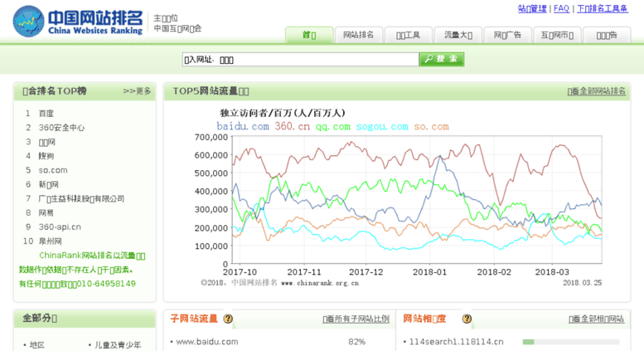Focus the website address search field
The width and height of the screenshot is (644, 351).
(x=301, y=59)
